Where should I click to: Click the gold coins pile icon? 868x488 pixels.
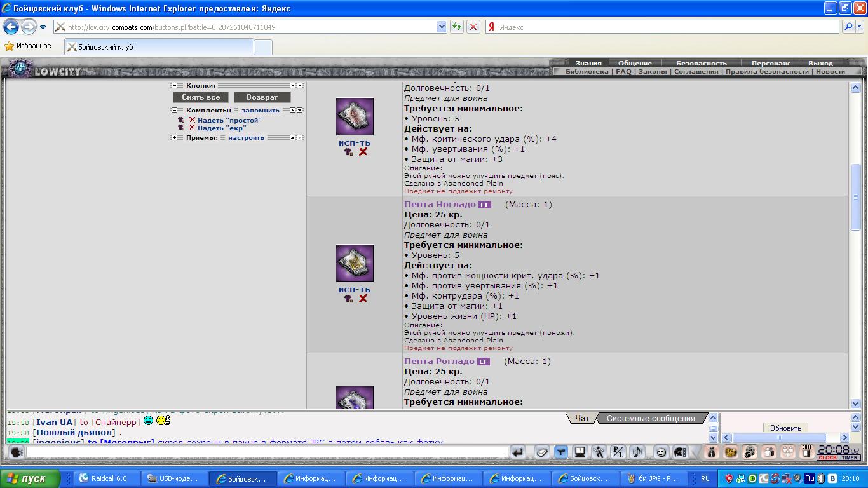coord(731,452)
